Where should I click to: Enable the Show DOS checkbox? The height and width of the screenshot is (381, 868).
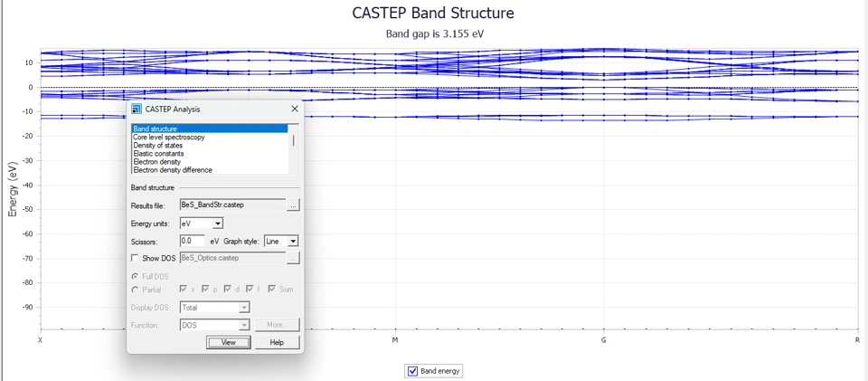coord(136,258)
